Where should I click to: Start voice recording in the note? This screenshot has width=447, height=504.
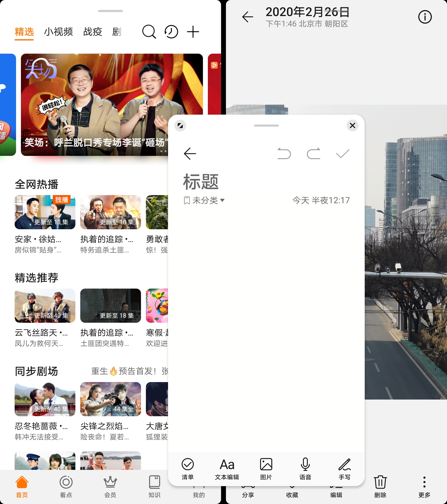pyautogui.click(x=305, y=469)
